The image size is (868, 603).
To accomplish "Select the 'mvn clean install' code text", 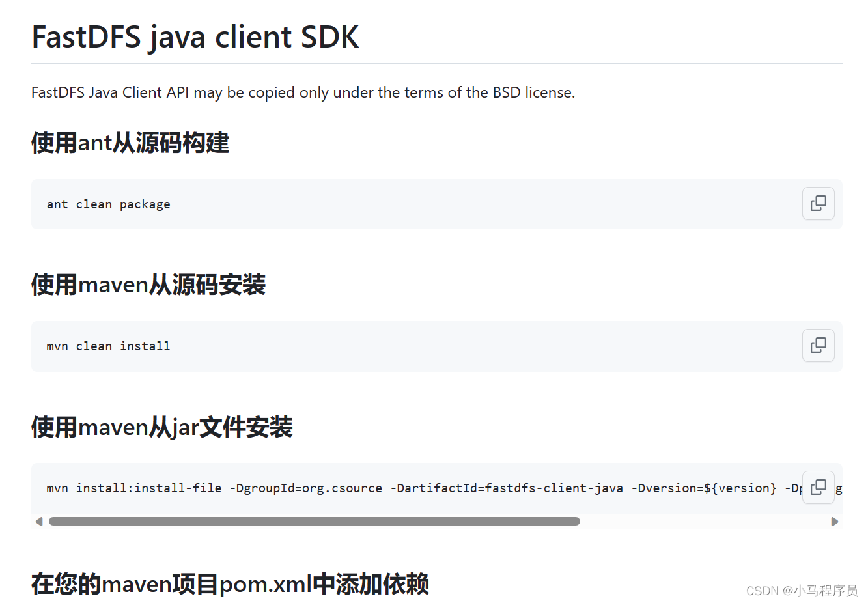I will (108, 346).
